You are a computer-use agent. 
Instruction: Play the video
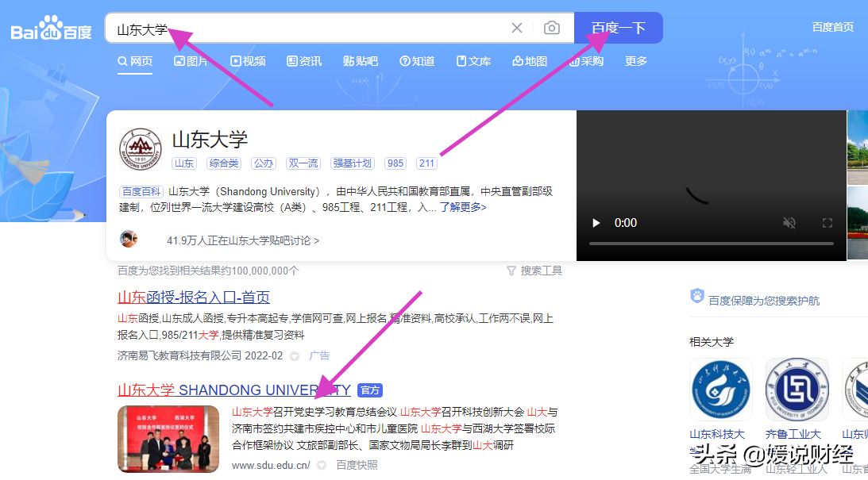pos(596,223)
